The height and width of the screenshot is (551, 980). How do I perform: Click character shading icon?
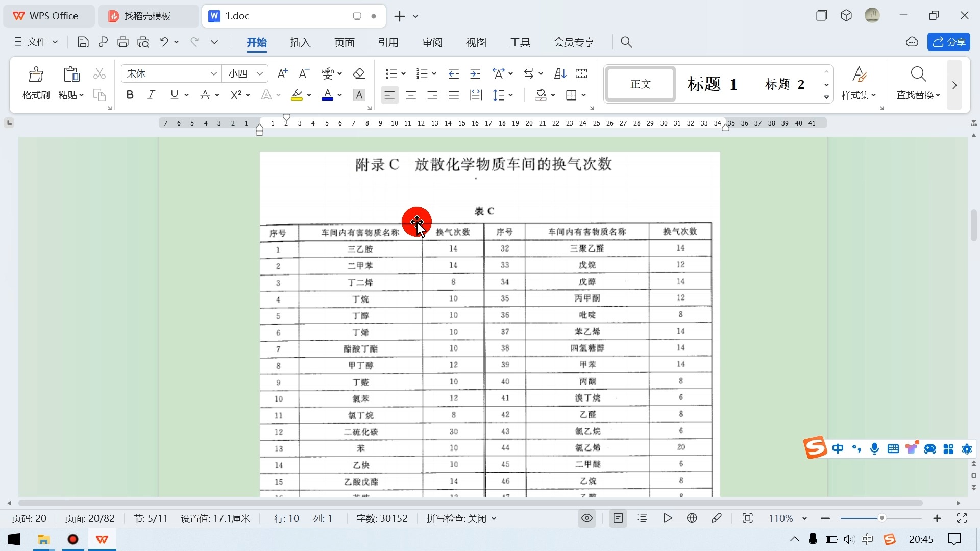click(x=360, y=95)
